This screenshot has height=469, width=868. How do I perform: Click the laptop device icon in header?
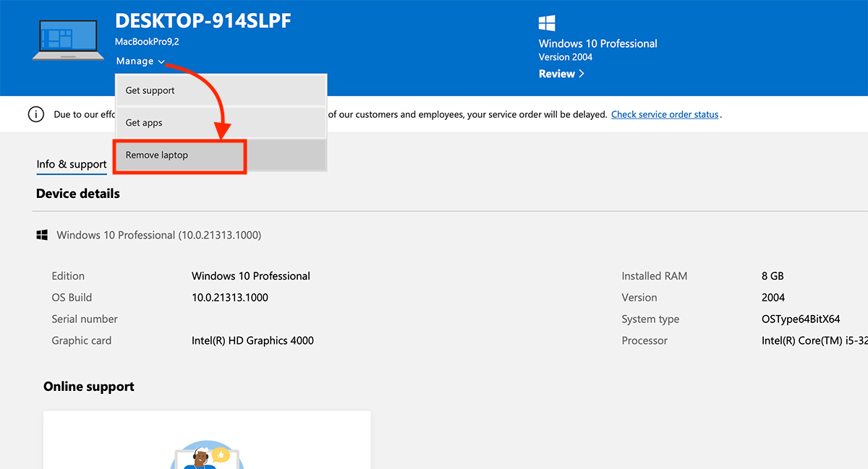(x=69, y=40)
